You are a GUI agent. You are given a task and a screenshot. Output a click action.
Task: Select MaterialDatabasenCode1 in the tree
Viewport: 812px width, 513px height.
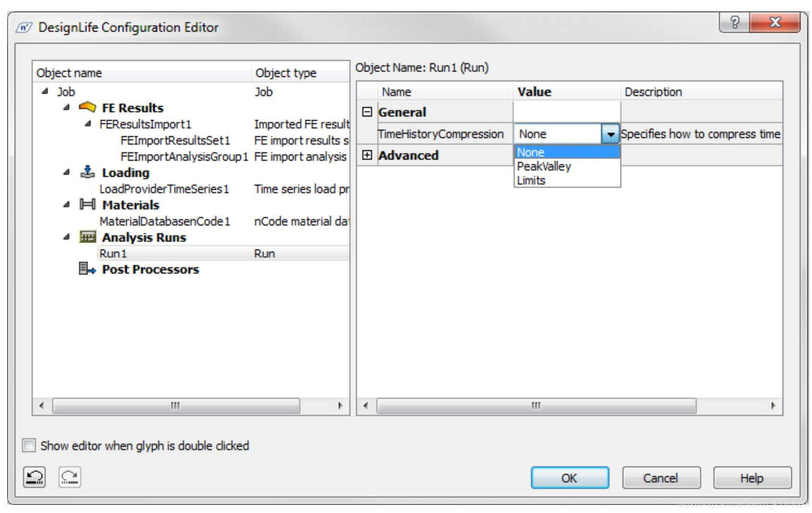(x=165, y=221)
